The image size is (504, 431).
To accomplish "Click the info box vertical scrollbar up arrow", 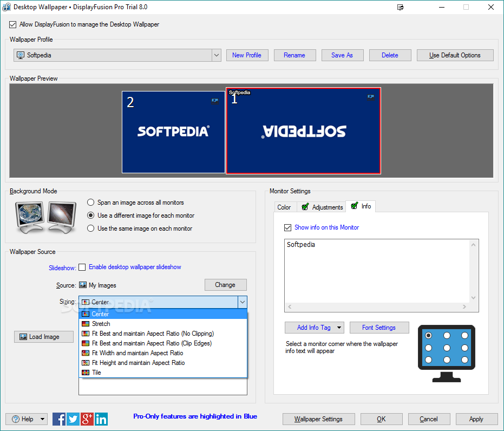I will [x=473, y=245].
